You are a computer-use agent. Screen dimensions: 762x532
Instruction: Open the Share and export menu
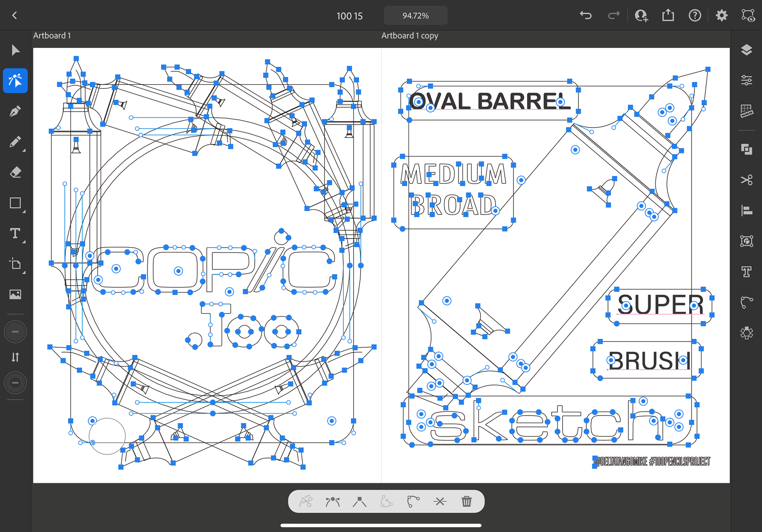668,15
